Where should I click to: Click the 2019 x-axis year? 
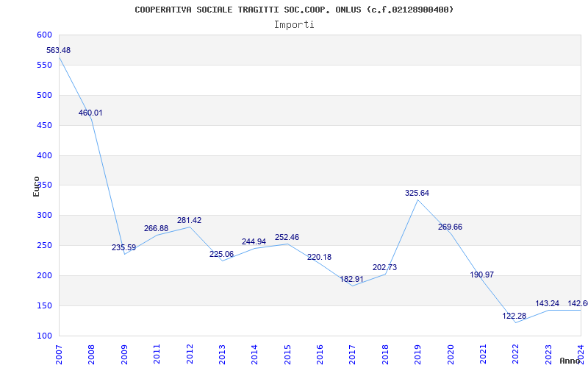click(x=417, y=355)
